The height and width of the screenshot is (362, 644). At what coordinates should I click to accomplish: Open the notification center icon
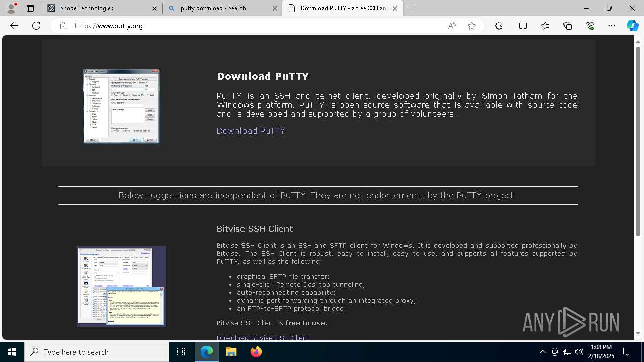627,352
